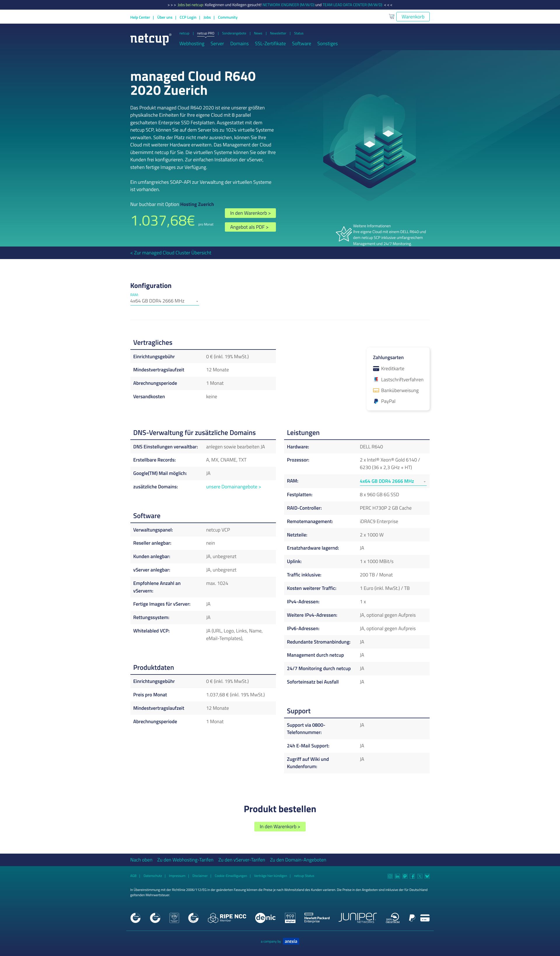Go back to managed Cloud Cluster Übersicht

click(x=171, y=253)
